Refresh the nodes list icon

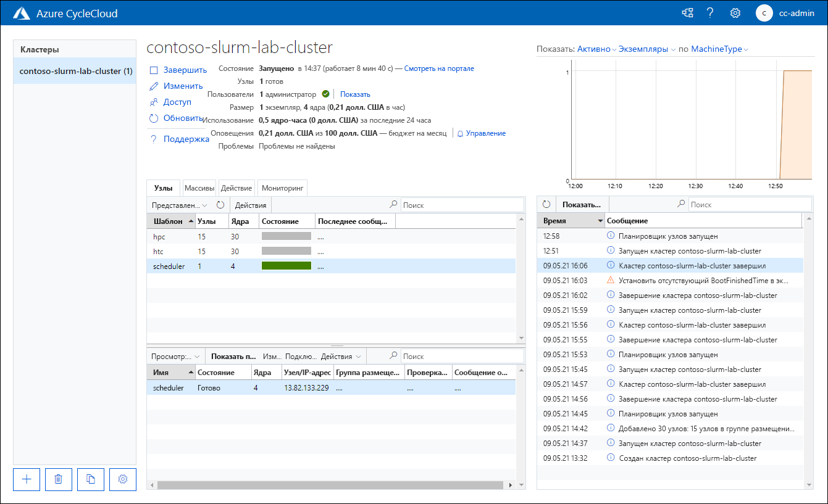point(220,205)
